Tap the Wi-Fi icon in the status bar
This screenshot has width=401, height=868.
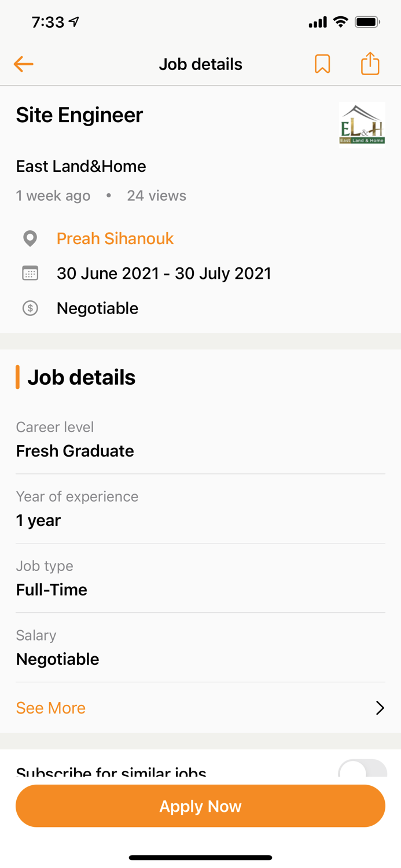340,21
